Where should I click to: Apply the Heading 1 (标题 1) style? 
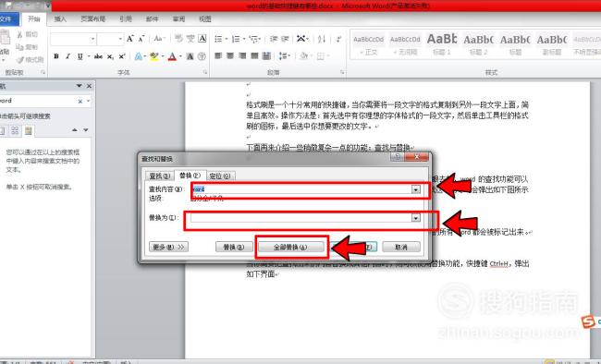tap(442, 44)
